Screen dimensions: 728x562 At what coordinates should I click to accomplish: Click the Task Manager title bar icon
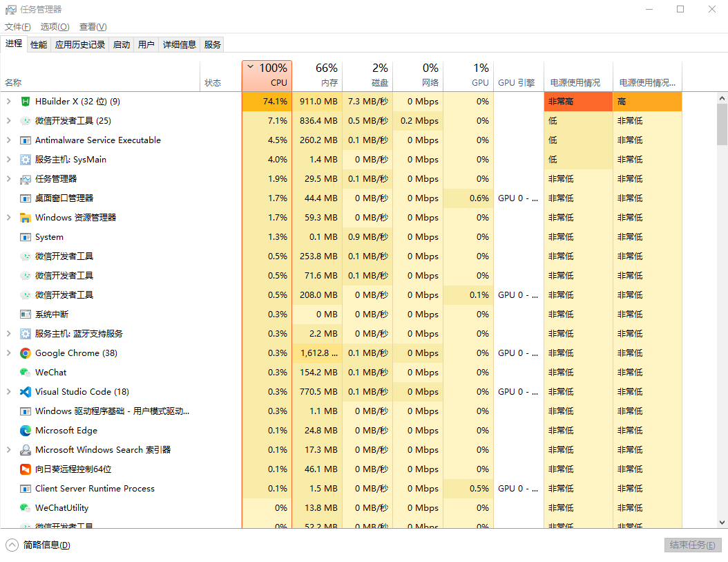pyautogui.click(x=10, y=9)
